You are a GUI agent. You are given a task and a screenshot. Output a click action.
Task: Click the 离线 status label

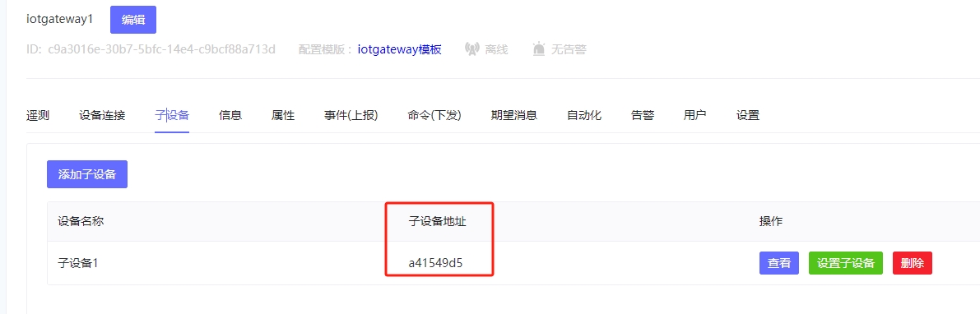click(496, 49)
